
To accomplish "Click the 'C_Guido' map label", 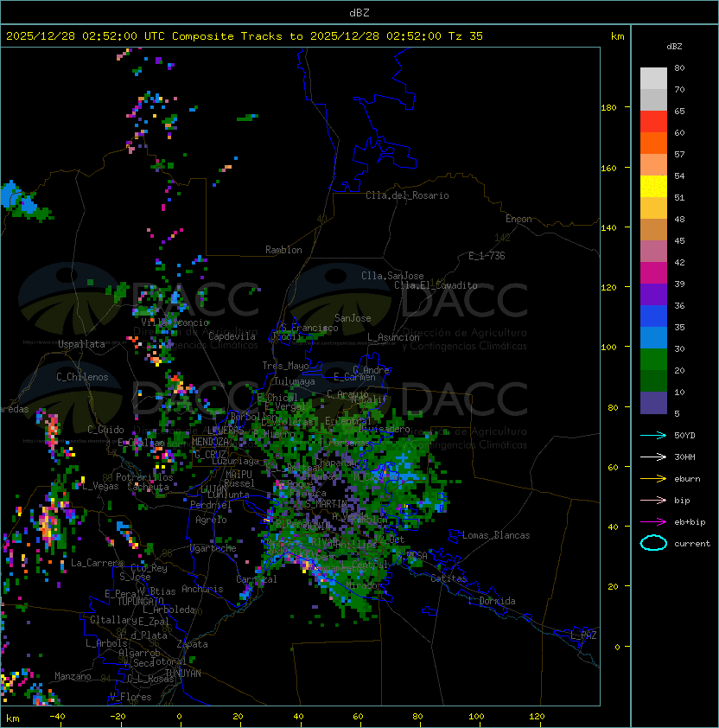I will coord(105,430).
